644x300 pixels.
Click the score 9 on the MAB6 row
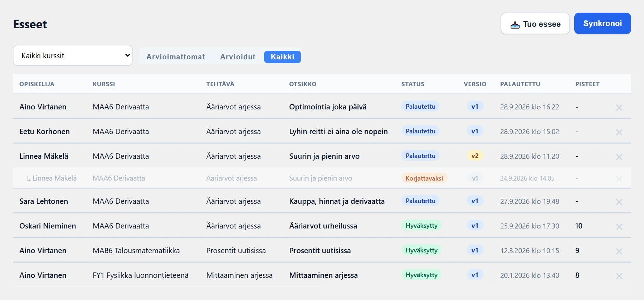(x=577, y=251)
